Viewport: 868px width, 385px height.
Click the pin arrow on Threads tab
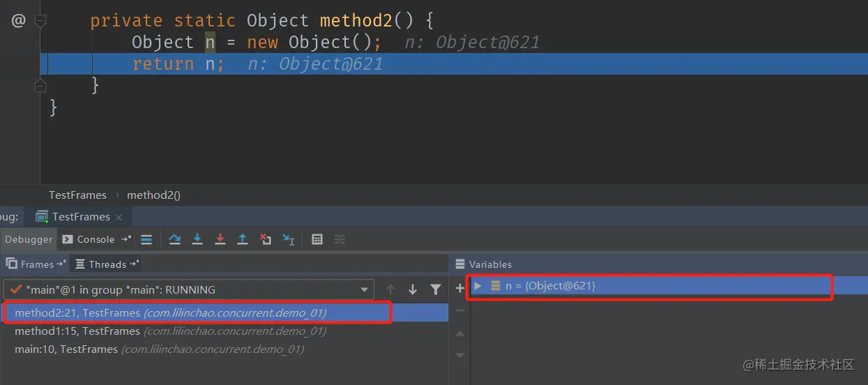click(135, 264)
